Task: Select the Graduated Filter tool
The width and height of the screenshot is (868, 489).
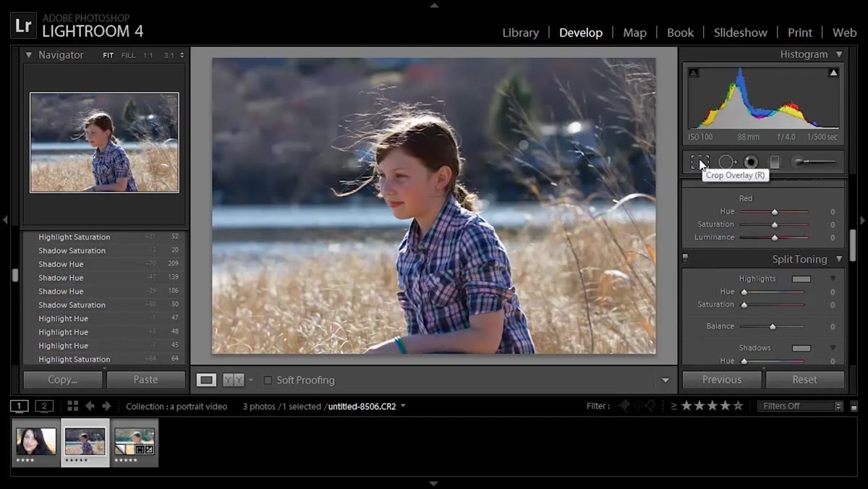Action: [775, 162]
